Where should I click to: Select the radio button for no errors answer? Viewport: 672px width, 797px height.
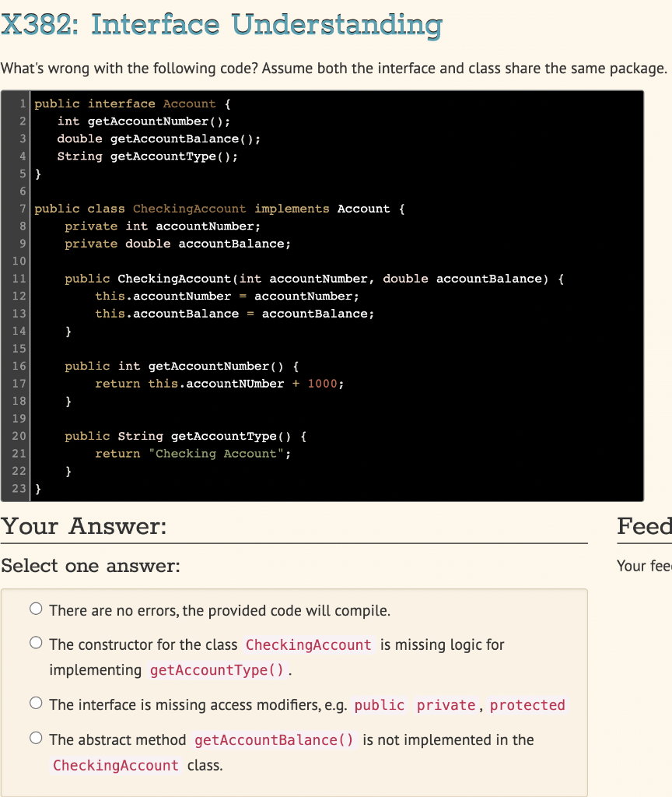pos(36,609)
